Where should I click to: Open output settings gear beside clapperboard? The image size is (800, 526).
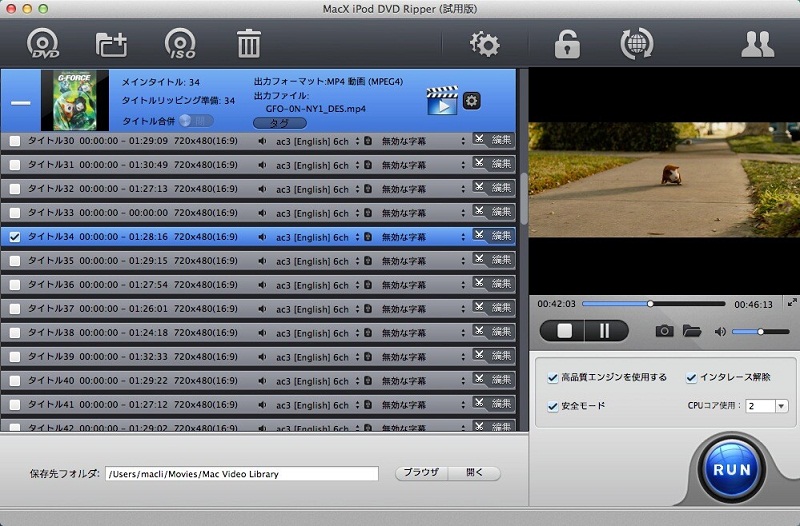(471, 101)
